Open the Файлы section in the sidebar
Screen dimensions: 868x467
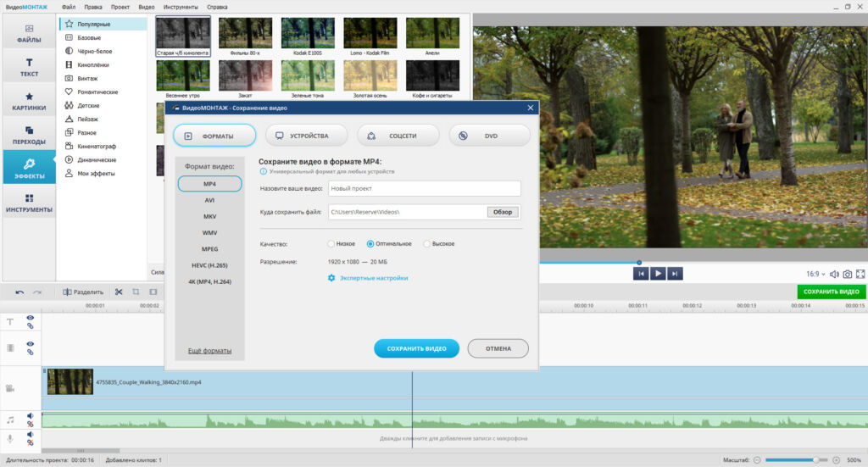(29, 33)
